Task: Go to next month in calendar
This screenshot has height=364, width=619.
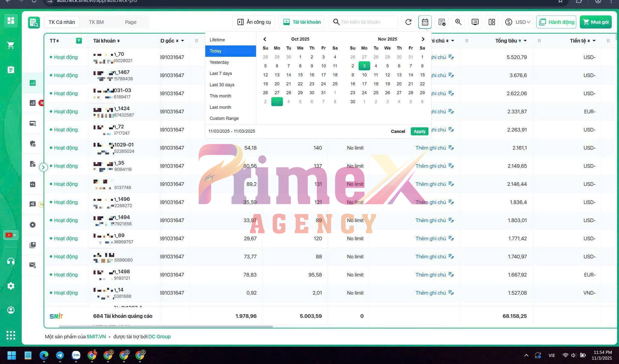Action: 423,39
